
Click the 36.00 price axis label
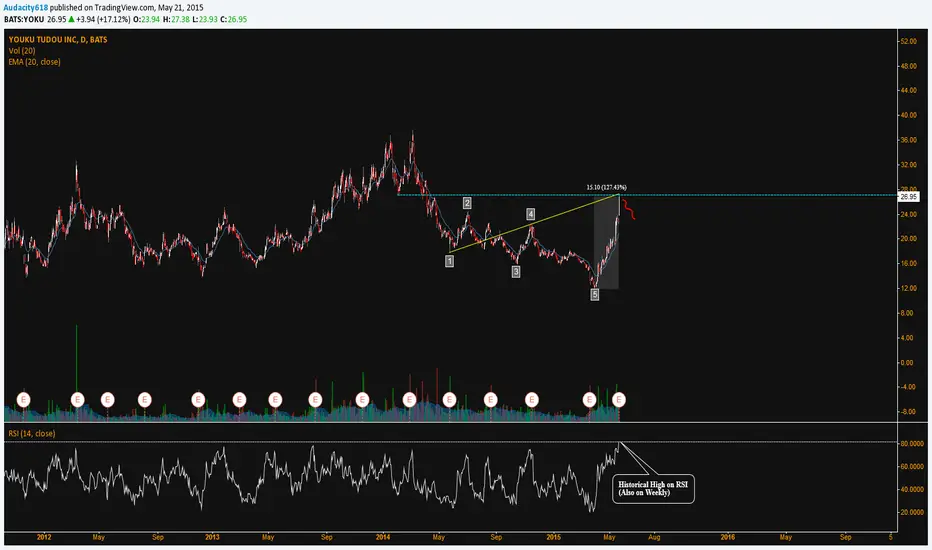pos(909,140)
